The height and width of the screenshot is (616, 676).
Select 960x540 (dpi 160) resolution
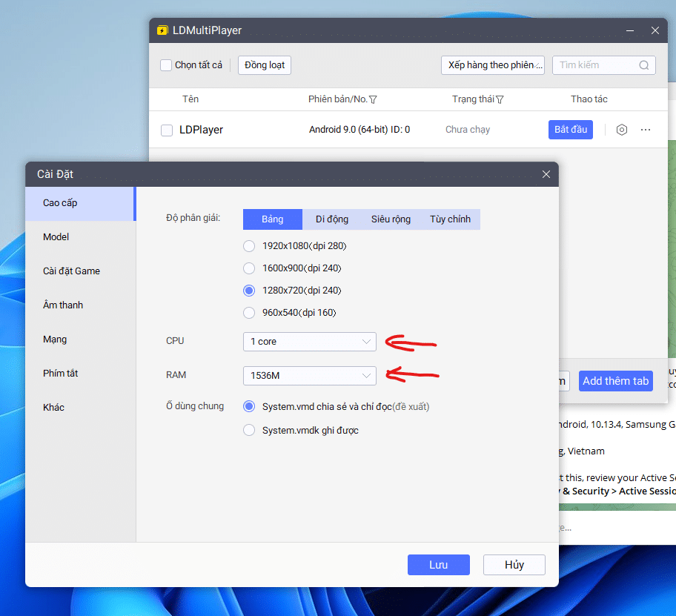coord(249,313)
